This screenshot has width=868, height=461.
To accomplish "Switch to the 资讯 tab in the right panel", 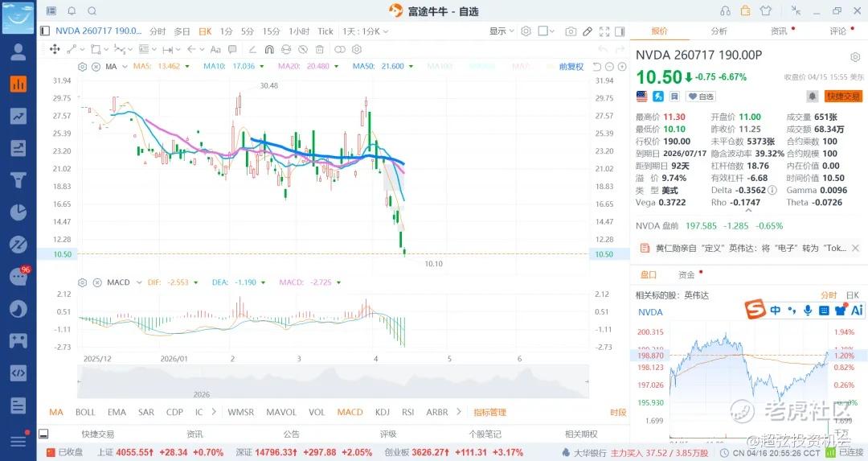I will tap(779, 31).
